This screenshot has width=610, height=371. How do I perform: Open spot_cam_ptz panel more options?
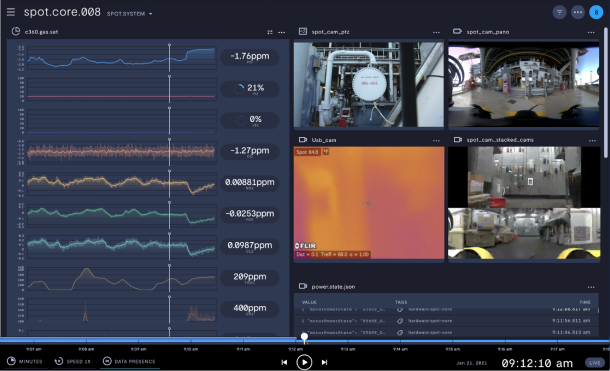click(436, 32)
